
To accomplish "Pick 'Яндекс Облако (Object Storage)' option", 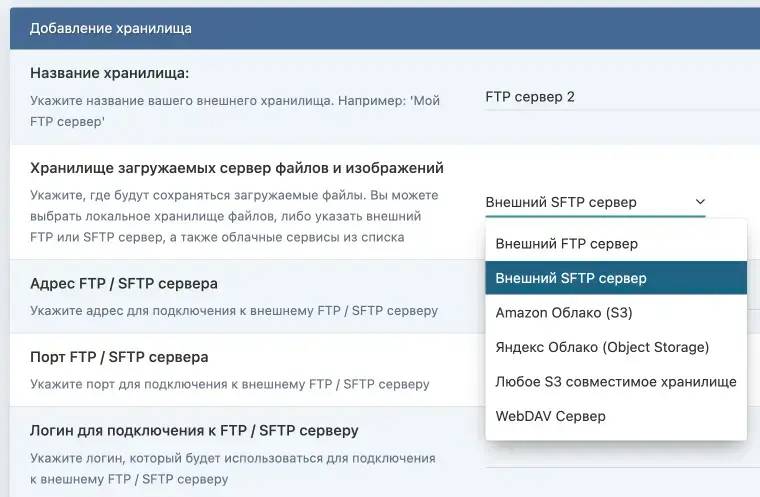I will pos(602,347).
